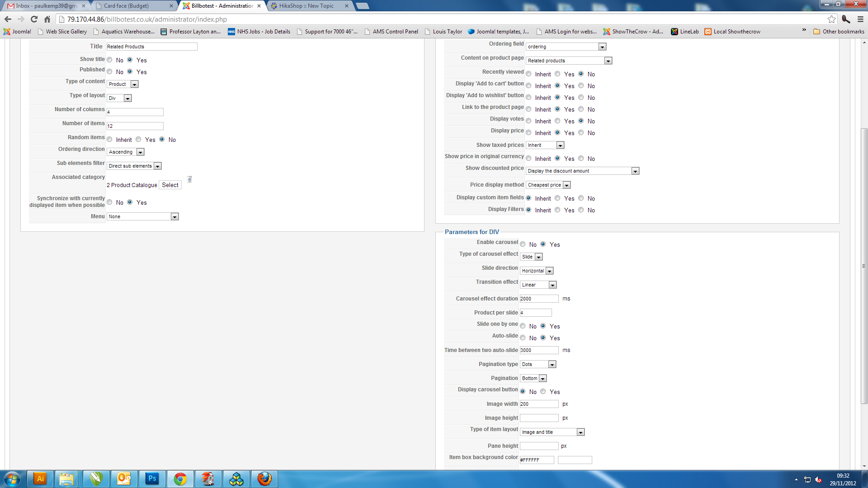The width and height of the screenshot is (868, 488).
Task: Open Photoshop from the taskbar
Action: [x=152, y=479]
